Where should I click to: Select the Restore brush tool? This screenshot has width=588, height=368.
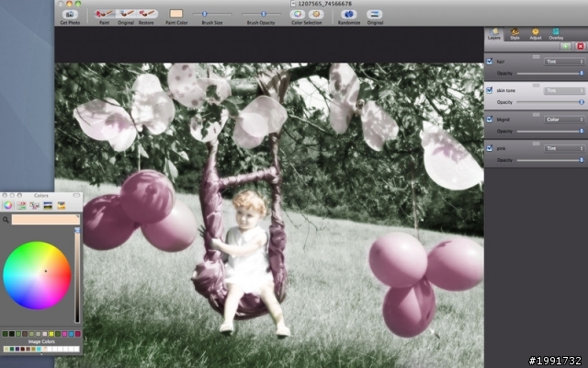(x=146, y=13)
